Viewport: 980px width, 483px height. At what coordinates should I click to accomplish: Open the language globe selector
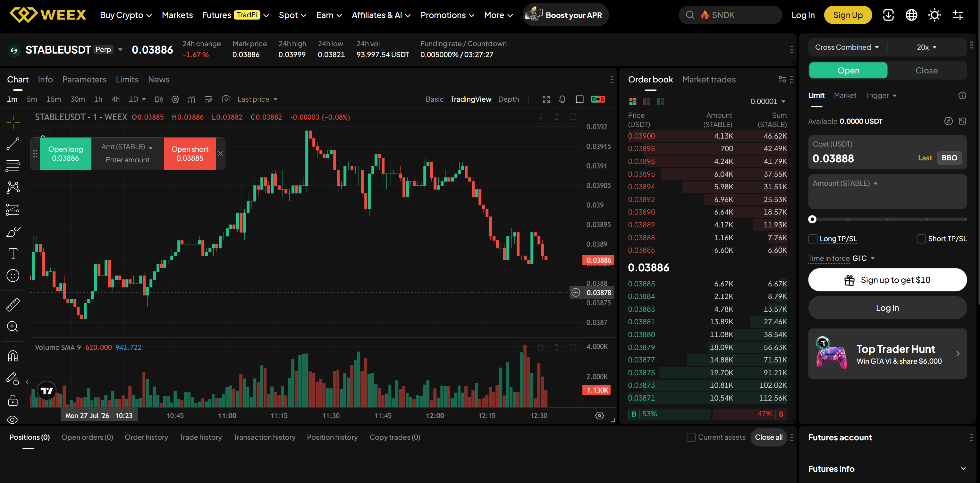tap(911, 15)
